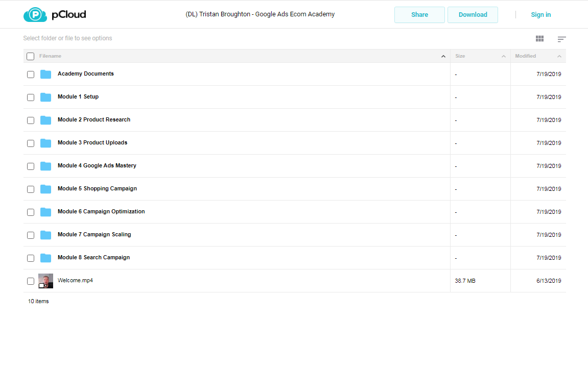Click the shared folder title text
This screenshot has width=588, height=369.
pyautogui.click(x=260, y=14)
